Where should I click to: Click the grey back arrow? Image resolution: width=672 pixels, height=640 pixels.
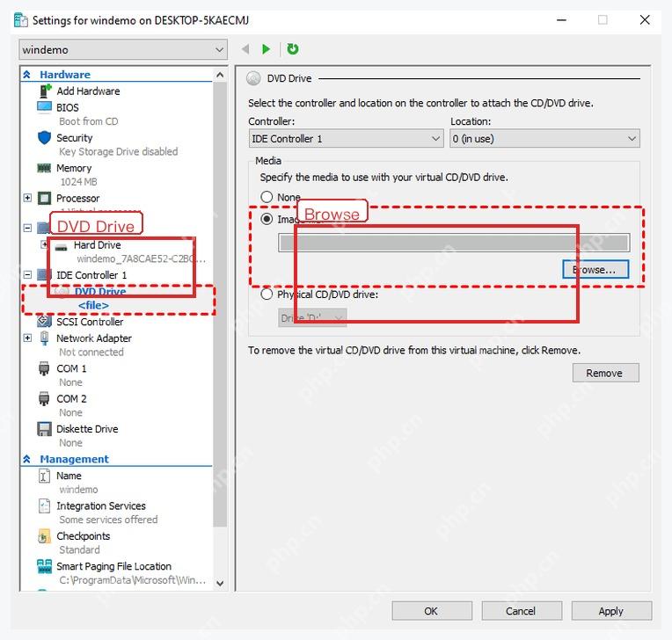[x=245, y=49]
